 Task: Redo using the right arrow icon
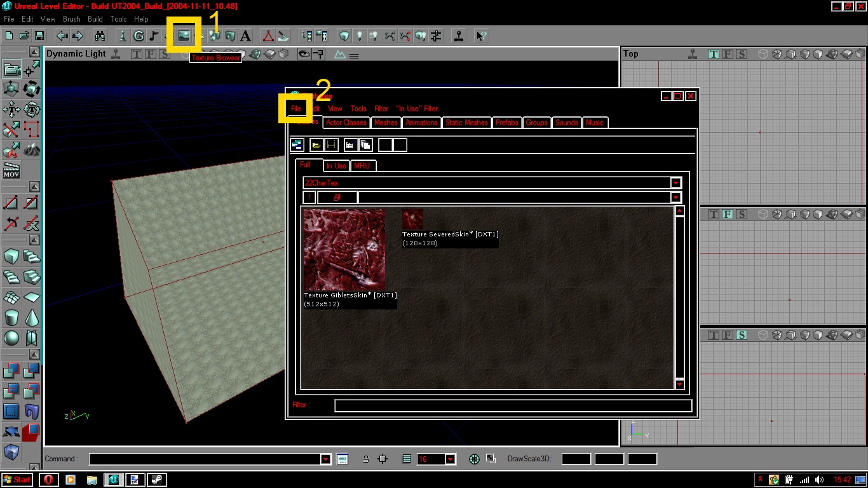[78, 36]
